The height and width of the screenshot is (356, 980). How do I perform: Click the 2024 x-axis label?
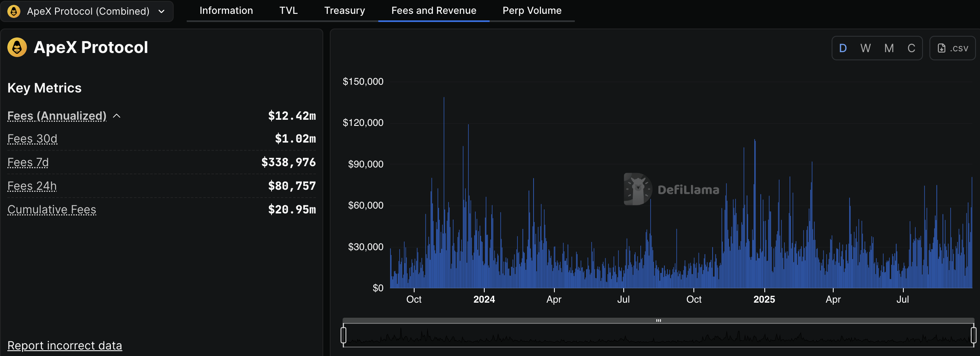click(484, 299)
